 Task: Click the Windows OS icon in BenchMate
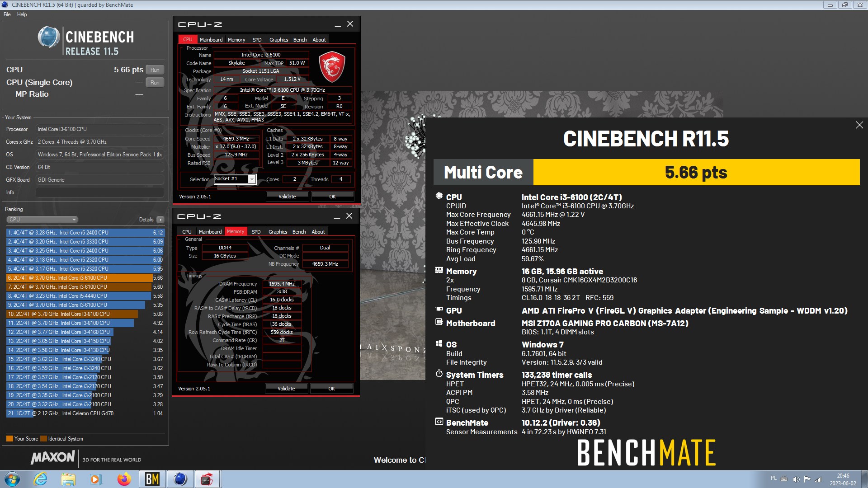click(439, 343)
